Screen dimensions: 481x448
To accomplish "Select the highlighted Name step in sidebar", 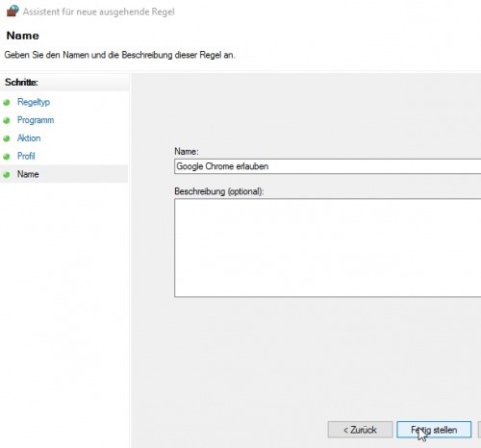I will (64, 174).
